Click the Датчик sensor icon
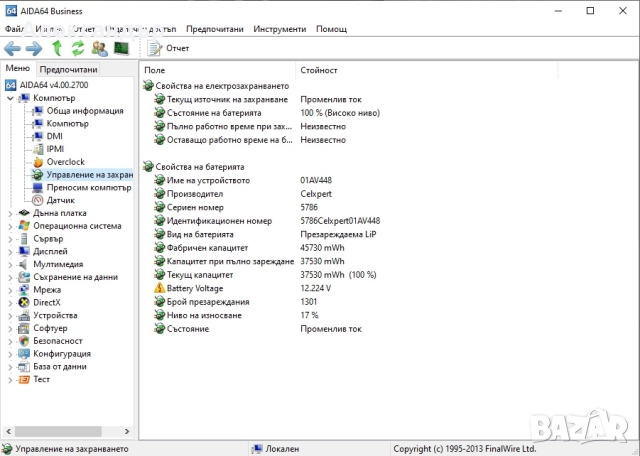This screenshot has width=640, height=456. click(x=38, y=200)
